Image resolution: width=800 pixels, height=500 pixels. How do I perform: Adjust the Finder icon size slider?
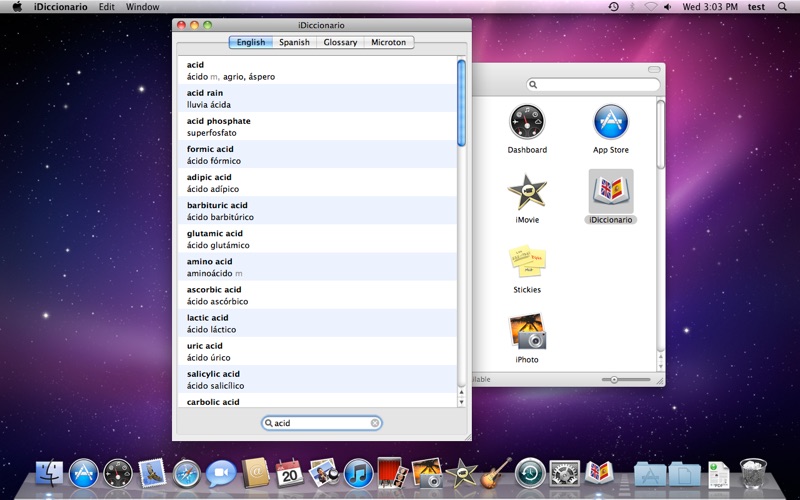click(614, 380)
